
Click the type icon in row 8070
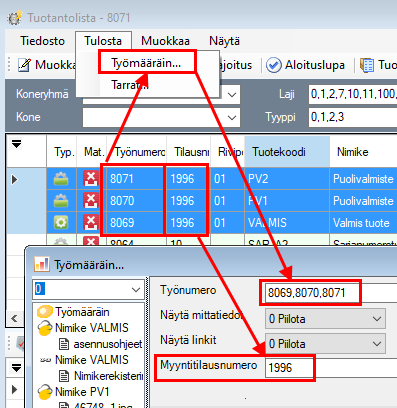61,201
